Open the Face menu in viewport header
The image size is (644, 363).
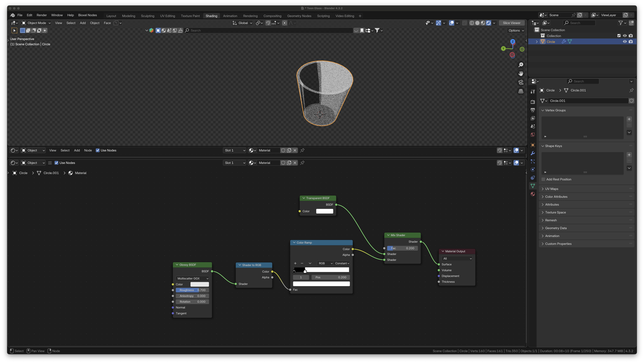pyautogui.click(x=107, y=23)
